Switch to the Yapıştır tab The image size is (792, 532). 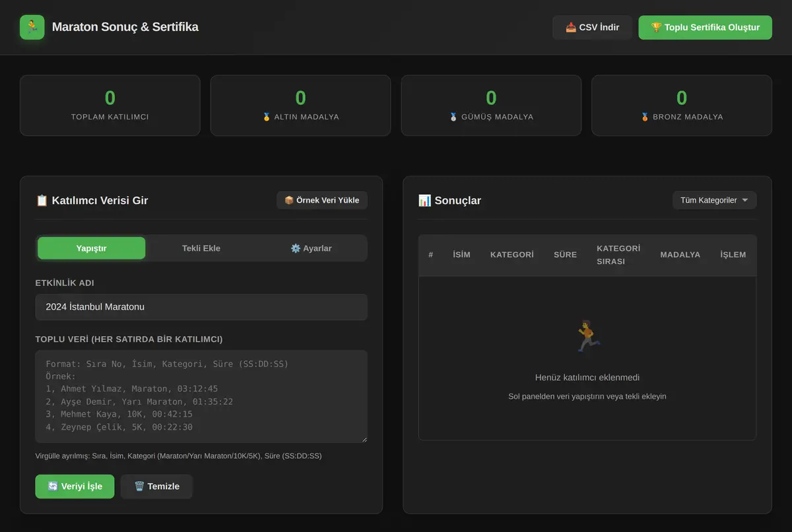[91, 248]
